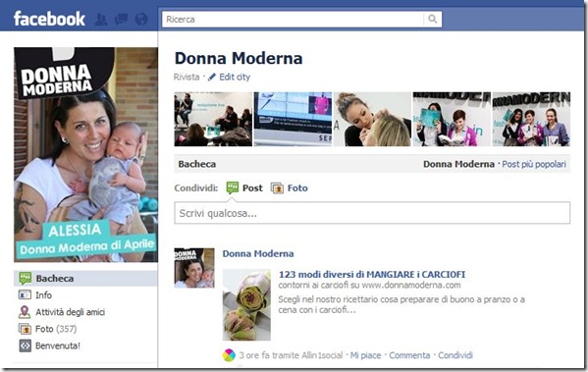Click the pencil icon beside Edit city

pos(212,77)
